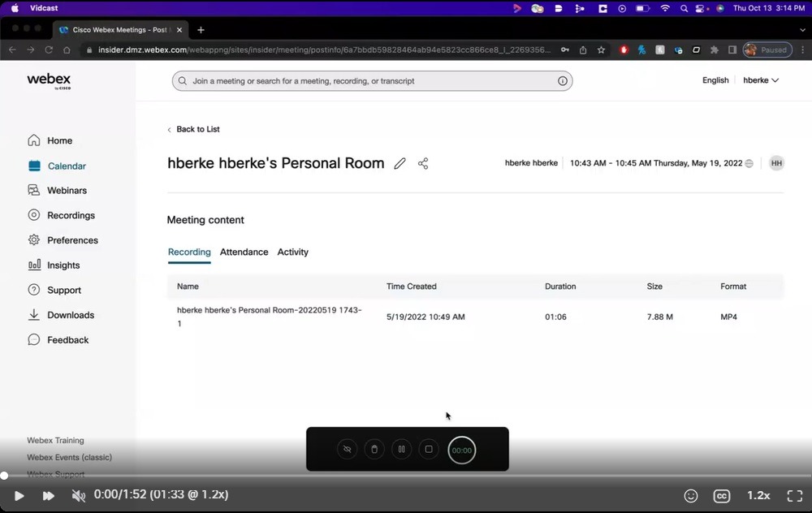Image resolution: width=812 pixels, height=513 pixels.
Task: Unmute the video audio
Action: (78, 496)
